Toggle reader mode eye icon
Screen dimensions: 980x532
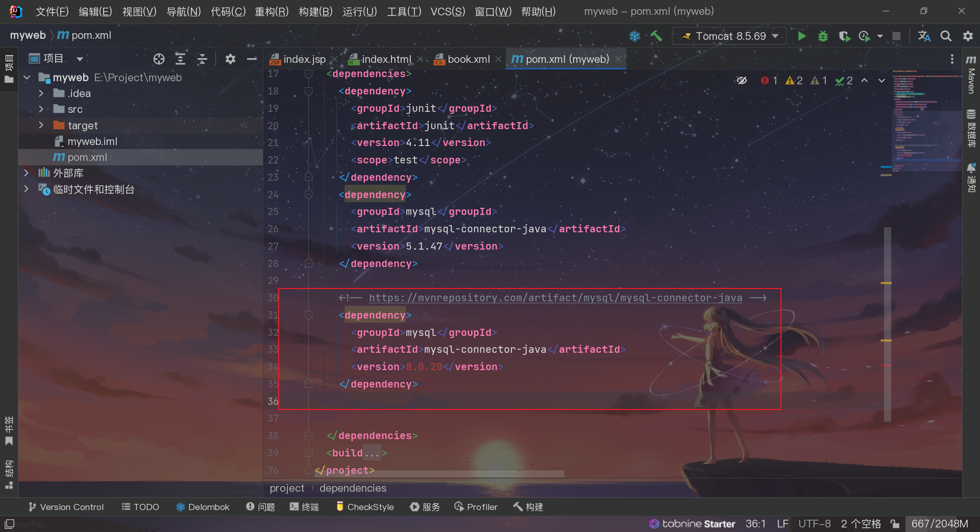coord(742,81)
